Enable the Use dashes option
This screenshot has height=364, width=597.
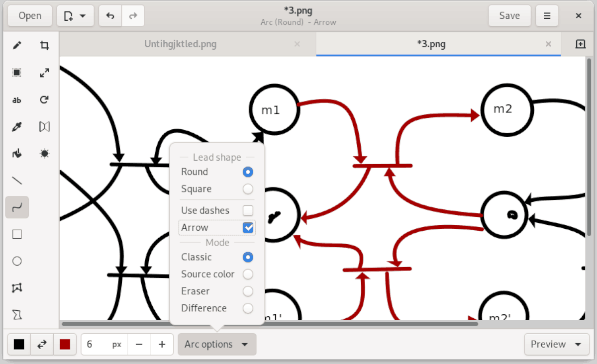coord(248,210)
